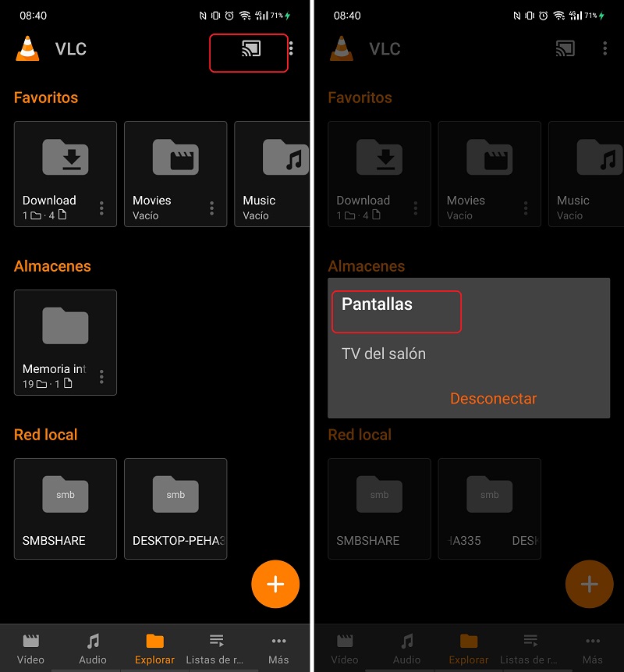Open the overflow menu beside cast icon

(291, 48)
